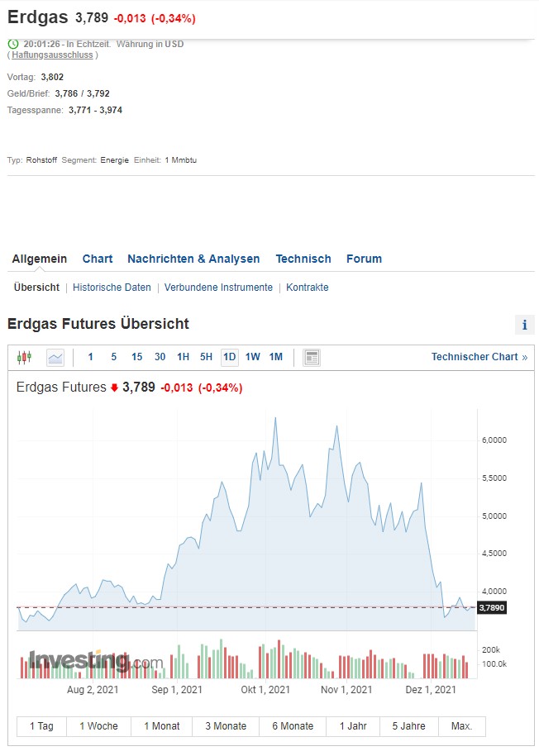Click the Einheit value 1 Mmbtu

click(181, 160)
